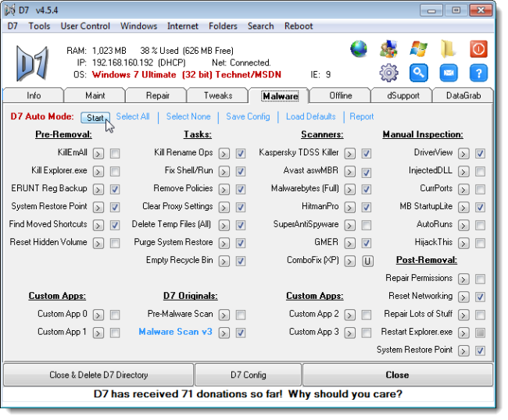Run ERUNT Reg Backup arrow button
The height and width of the screenshot is (420, 508).
(x=98, y=189)
